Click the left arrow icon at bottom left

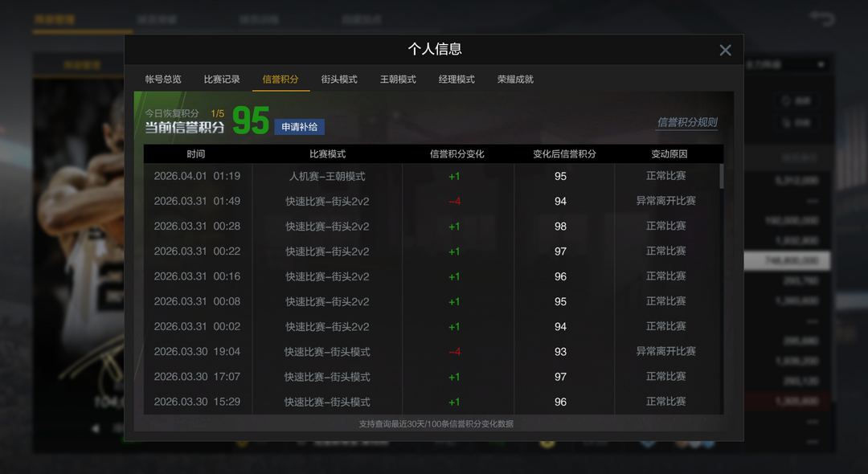point(96,427)
